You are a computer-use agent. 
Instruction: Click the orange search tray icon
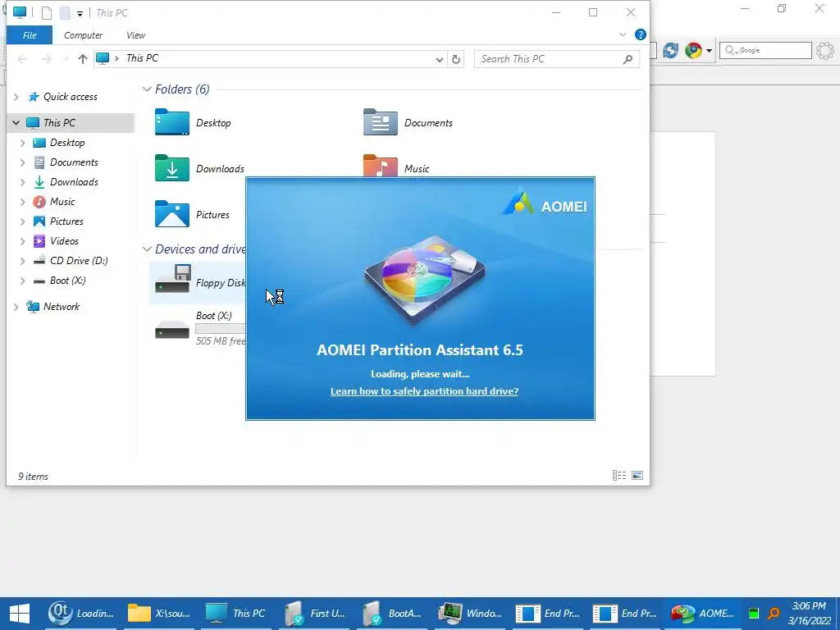774,614
